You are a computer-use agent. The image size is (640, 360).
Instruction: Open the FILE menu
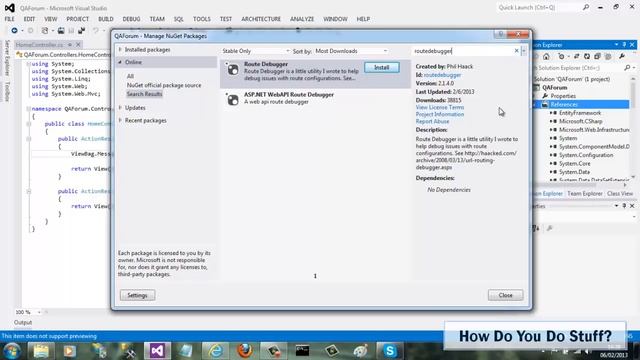(10, 19)
